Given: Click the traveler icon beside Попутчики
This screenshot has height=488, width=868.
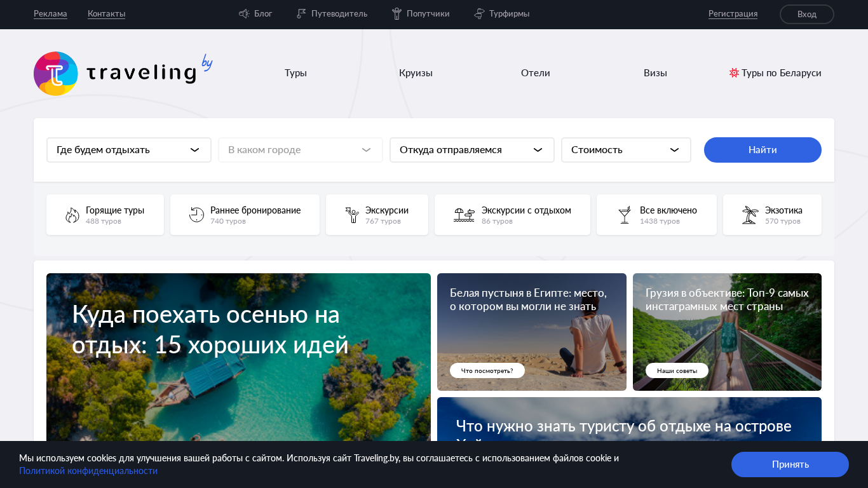Looking at the screenshot, I should [397, 13].
